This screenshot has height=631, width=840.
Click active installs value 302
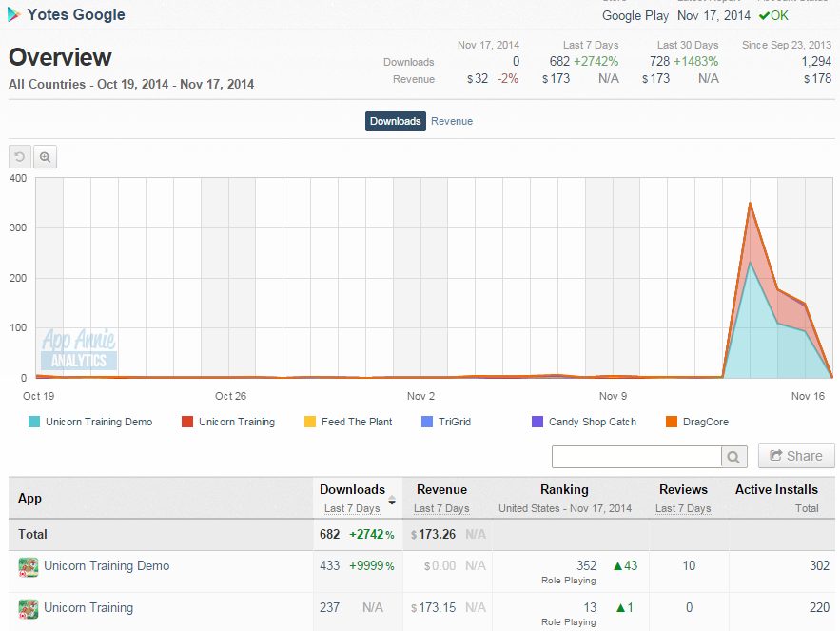(819, 565)
